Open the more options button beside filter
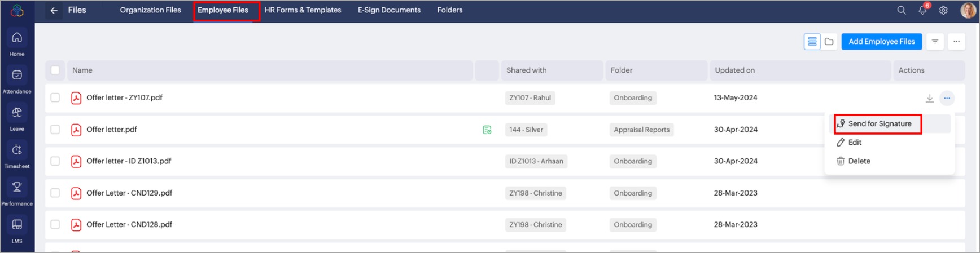Screen dimensions: 980x253 coord(956,41)
